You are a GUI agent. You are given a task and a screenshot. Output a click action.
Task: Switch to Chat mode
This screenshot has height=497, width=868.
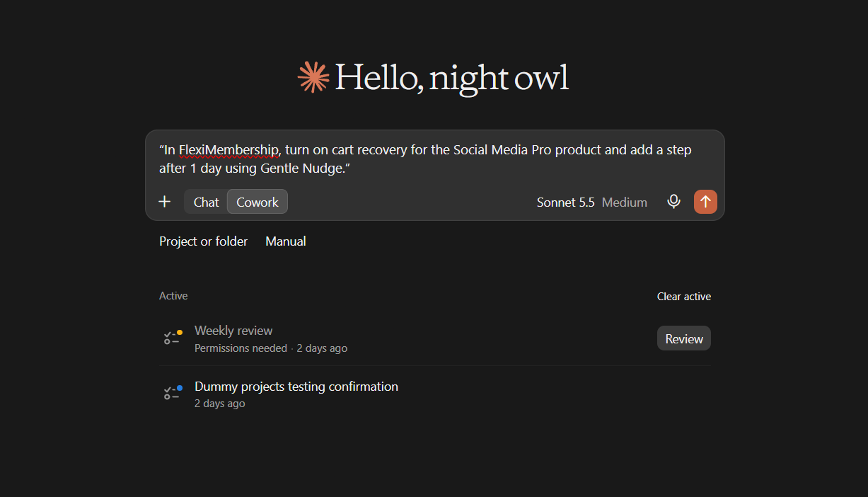[x=206, y=202]
